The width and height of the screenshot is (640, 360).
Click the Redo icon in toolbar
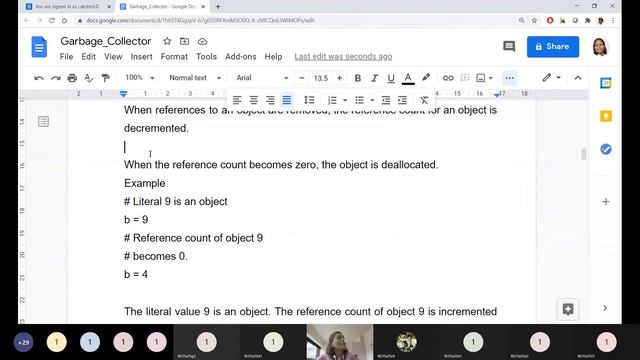point(56,78)
